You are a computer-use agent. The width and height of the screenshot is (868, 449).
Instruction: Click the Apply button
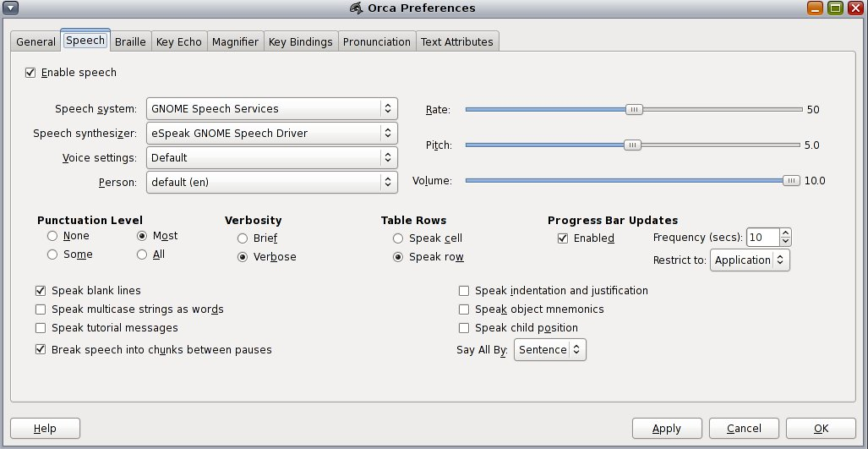tap(667, 429)
